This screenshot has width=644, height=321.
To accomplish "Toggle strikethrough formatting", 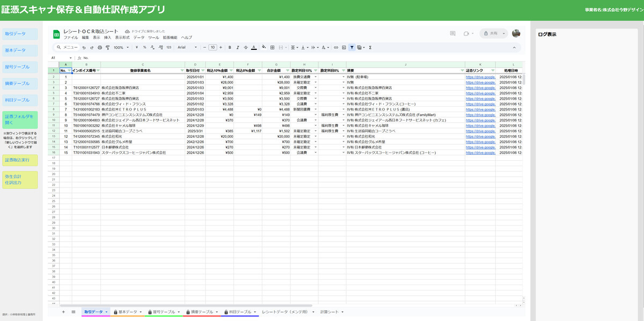I will coord(245,47).
